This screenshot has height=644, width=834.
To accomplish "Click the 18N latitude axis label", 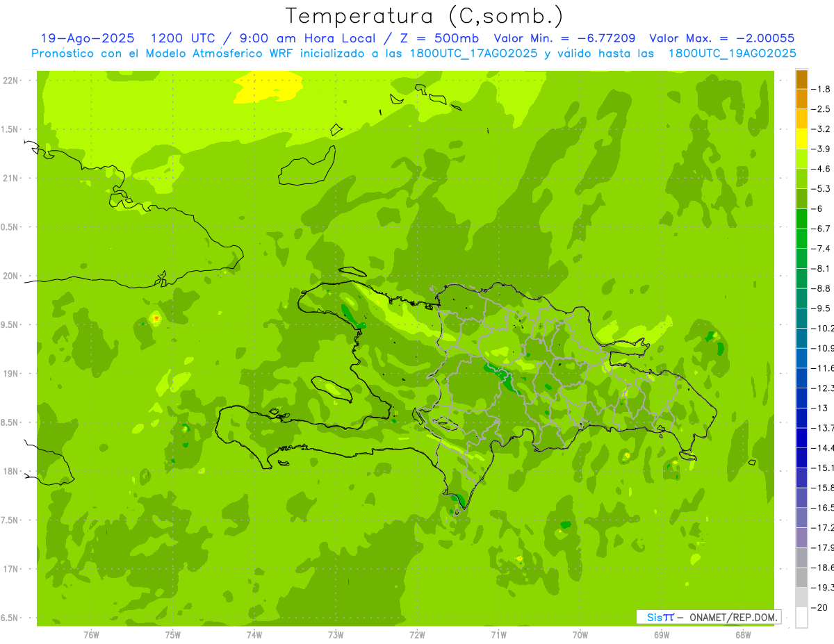I will point(10,472).
